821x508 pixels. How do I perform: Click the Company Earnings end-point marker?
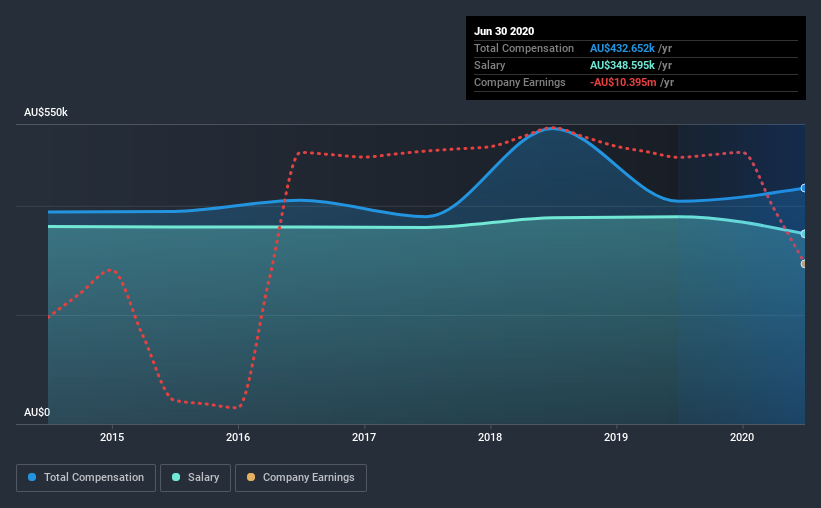(x=804, y=264)
